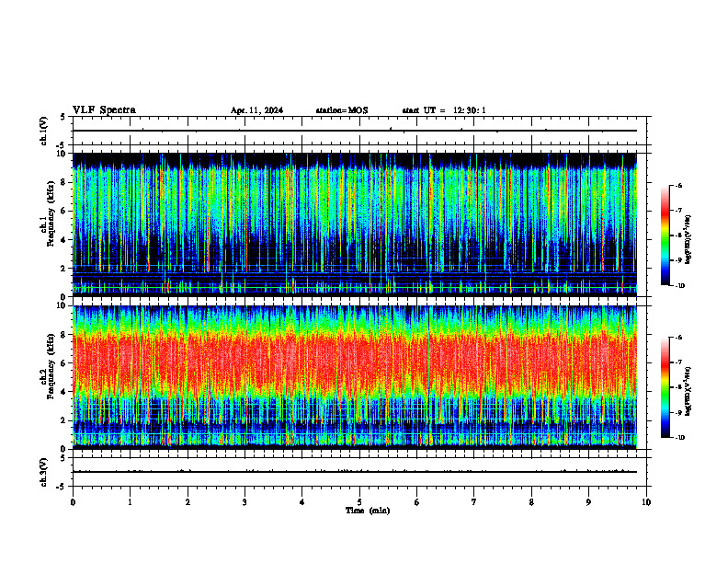Click the time axis tick label "2"
Viewport: 728px width, 563px height.
(188, 502)
